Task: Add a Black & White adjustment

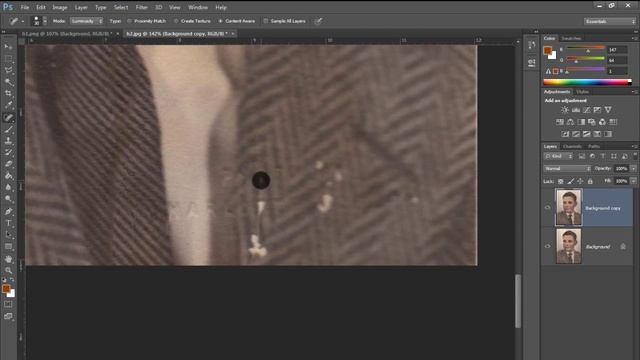Action: [x=581, y=122]
